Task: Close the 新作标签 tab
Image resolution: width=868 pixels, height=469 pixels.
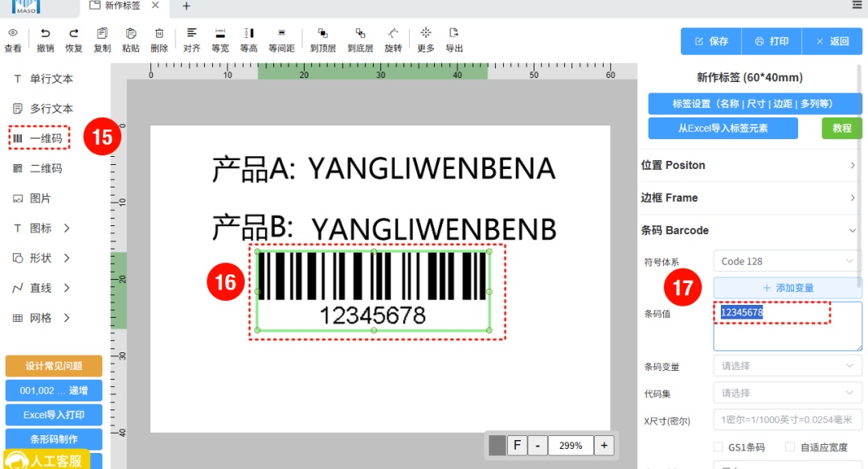Action: pos(156,6)
